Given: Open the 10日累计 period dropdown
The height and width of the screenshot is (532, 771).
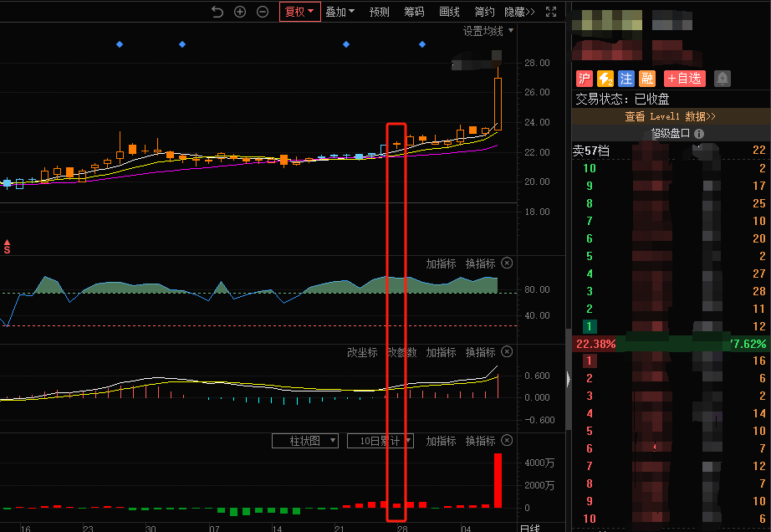Looking at the screenshot, I should [380, 441].
